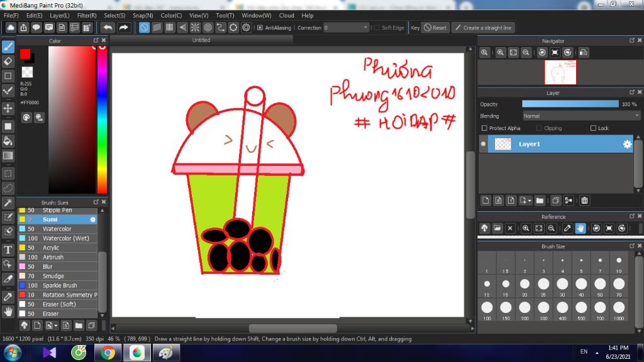Click the Undo arrow in toolbar
Viewport: 644px width, 362px height.
click(108, 28)
